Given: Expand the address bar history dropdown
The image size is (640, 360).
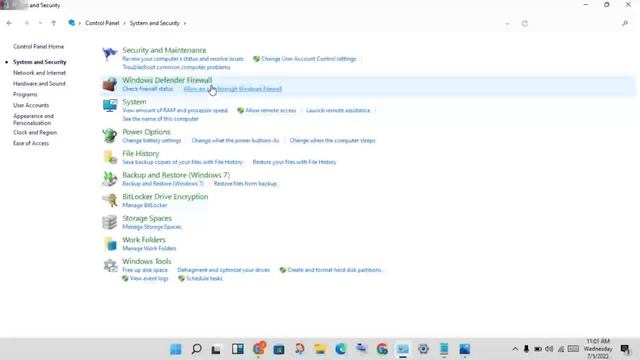Looking at the screenshot, I should pyautogui.click(x=507, y=24).
